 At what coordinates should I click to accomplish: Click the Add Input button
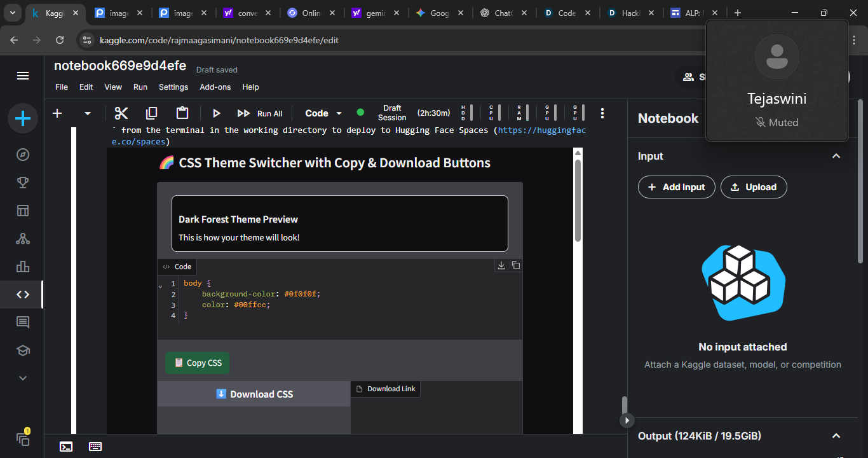coord(676,187)
